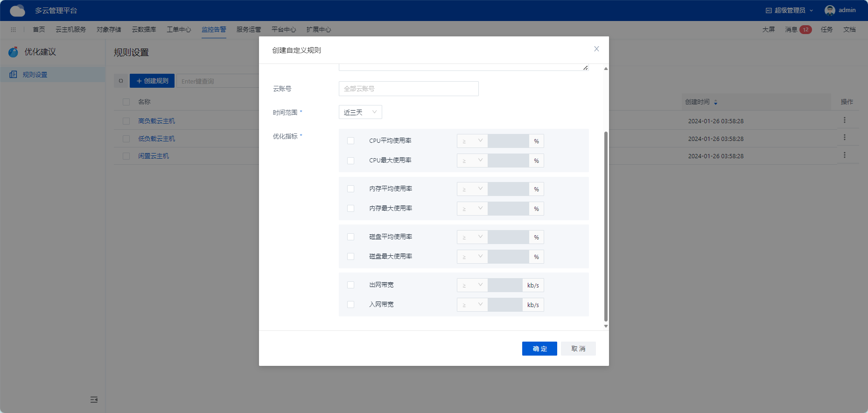The height and width of the screenshot is (413, 868).
Task: Close the 创建自定义规则 dialog
Action: [596, 49]
